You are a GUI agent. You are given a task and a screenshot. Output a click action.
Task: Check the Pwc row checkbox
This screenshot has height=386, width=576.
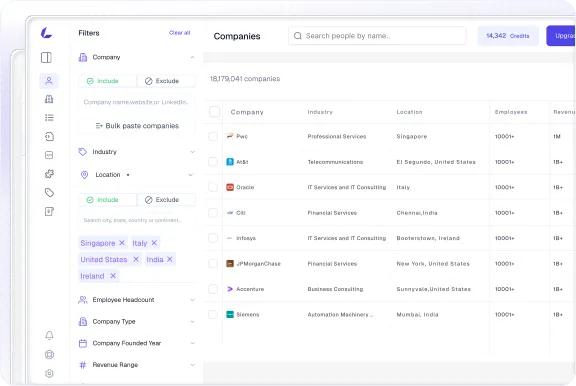pos(213,136)
